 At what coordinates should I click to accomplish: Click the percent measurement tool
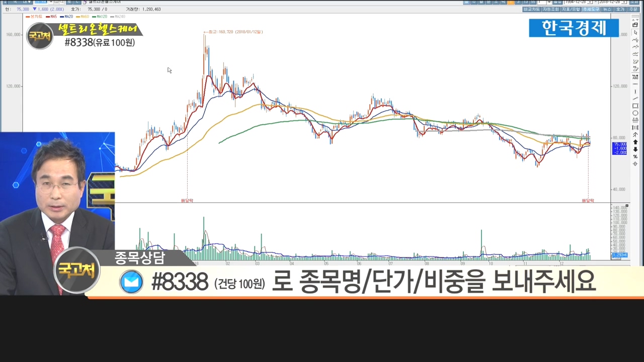click(x=635, y=156)
